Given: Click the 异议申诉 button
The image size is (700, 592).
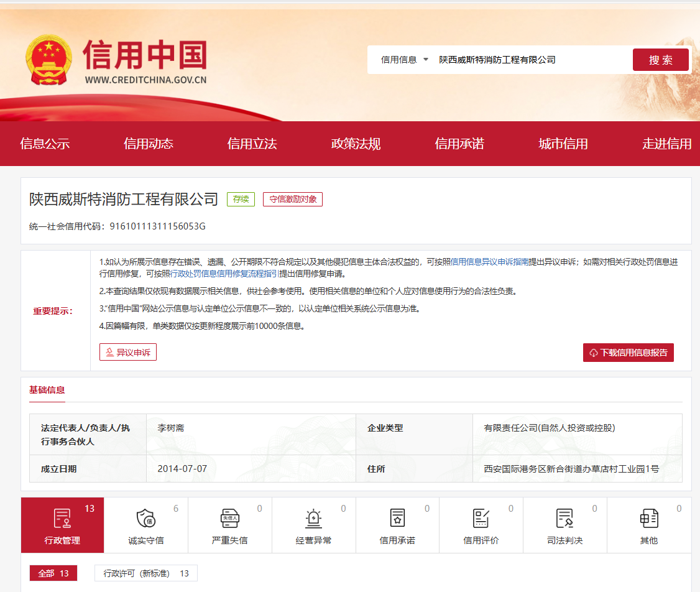Looking at the screenshot, I should 128,353.
